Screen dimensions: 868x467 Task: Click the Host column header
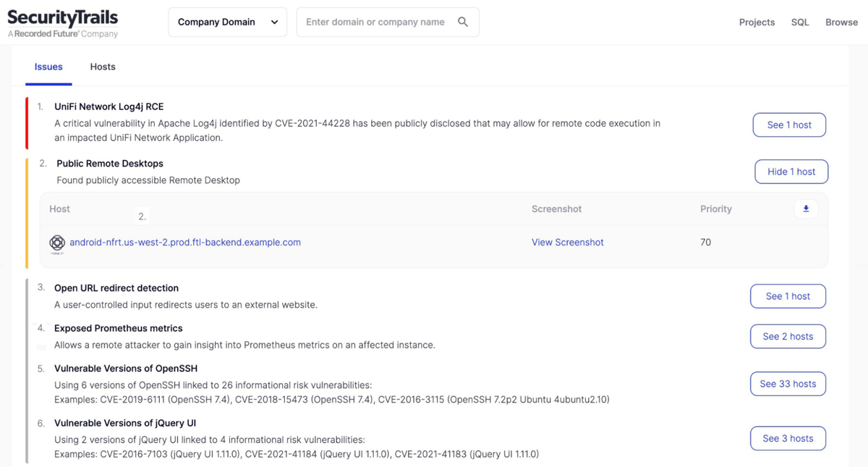59,209
